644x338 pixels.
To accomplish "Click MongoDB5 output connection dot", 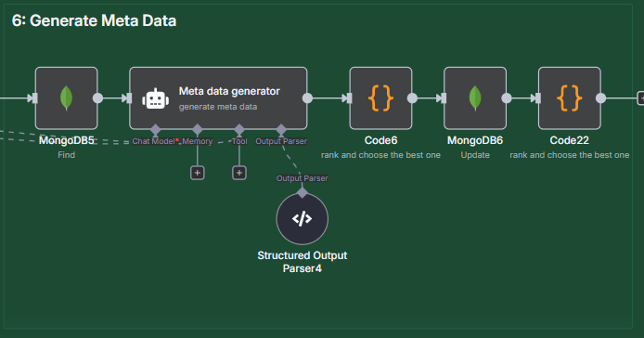I will point(97,98).
